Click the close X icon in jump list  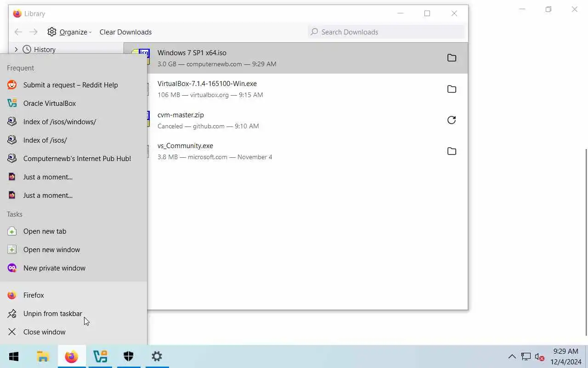12,332
